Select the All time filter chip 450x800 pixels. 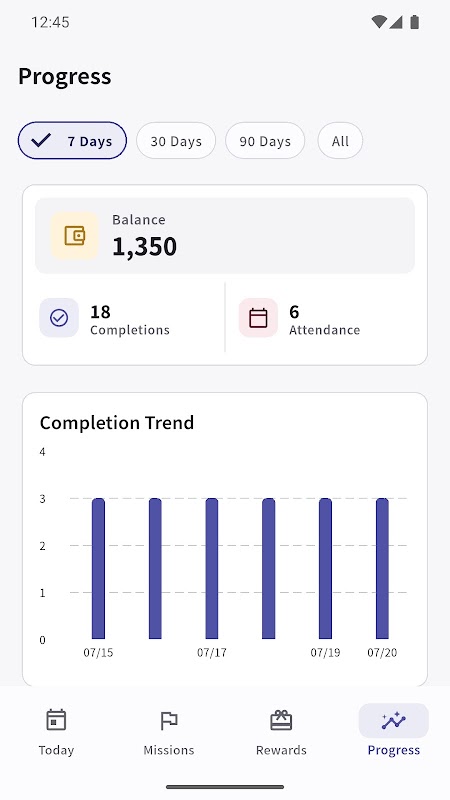pyautogui.click(x=340, y=140)
